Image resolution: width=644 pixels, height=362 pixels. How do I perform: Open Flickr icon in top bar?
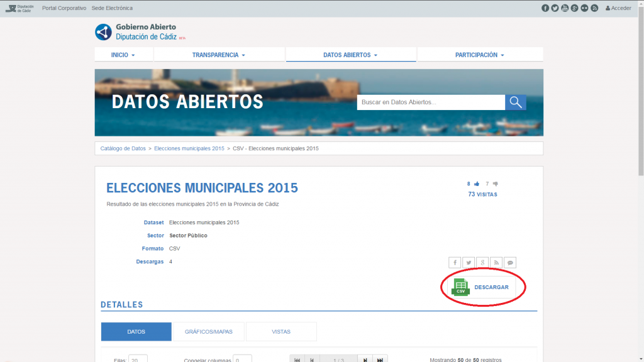[584, 8]
